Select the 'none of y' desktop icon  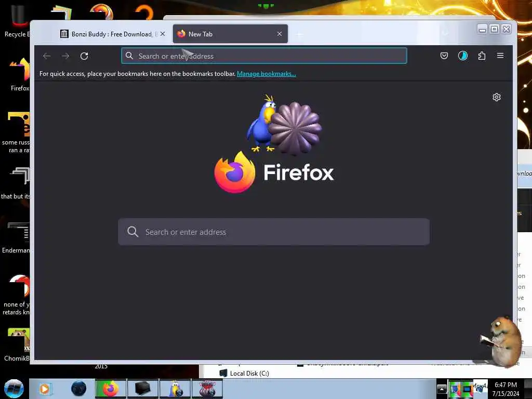(16, 295)
